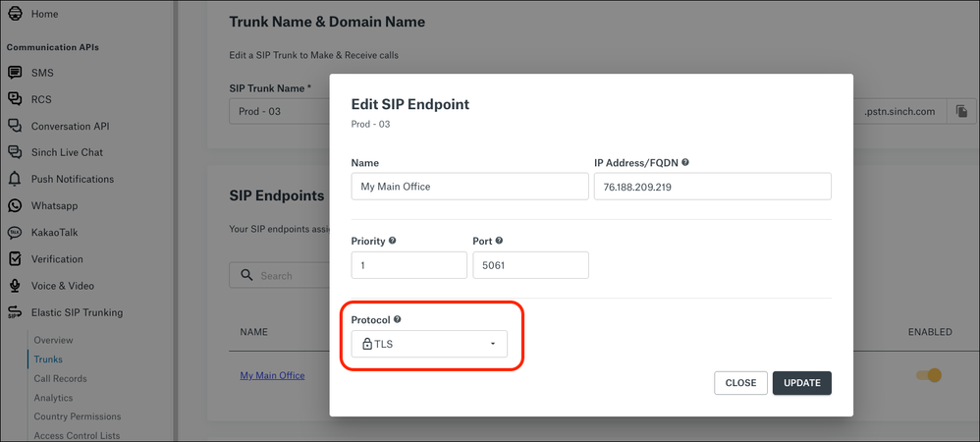Click the RCS chat icon

(15, 99)
